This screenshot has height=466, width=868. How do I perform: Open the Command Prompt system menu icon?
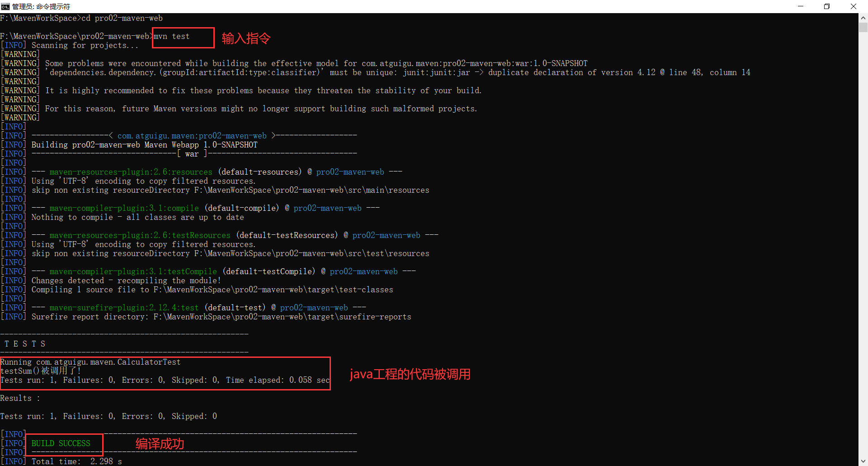(x=5, y=6)
